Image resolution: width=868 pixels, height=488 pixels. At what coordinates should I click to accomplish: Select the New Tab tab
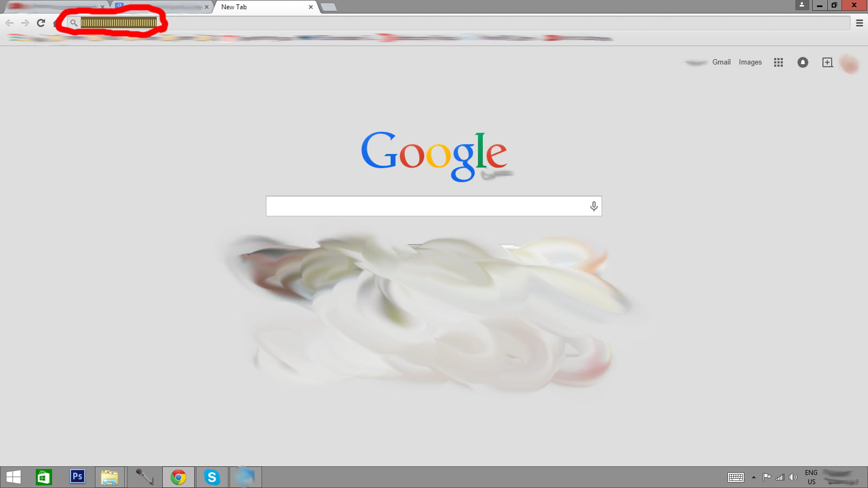point(265,7)
